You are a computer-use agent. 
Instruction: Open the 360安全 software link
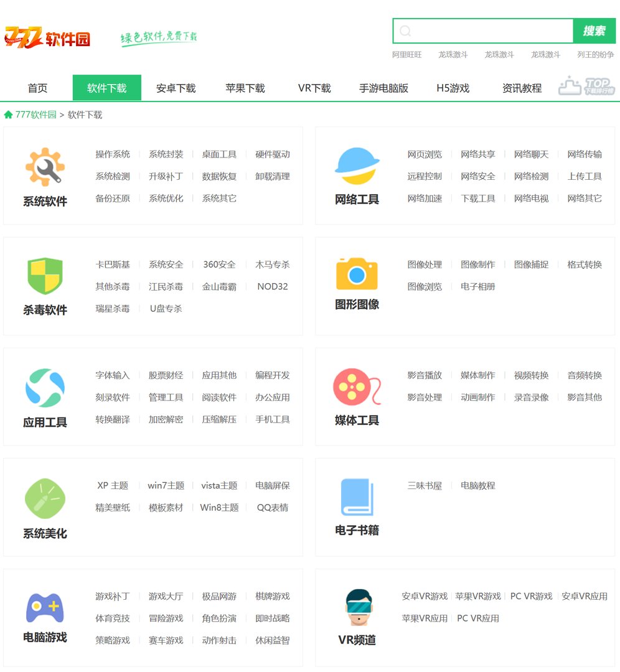(218, 264)
